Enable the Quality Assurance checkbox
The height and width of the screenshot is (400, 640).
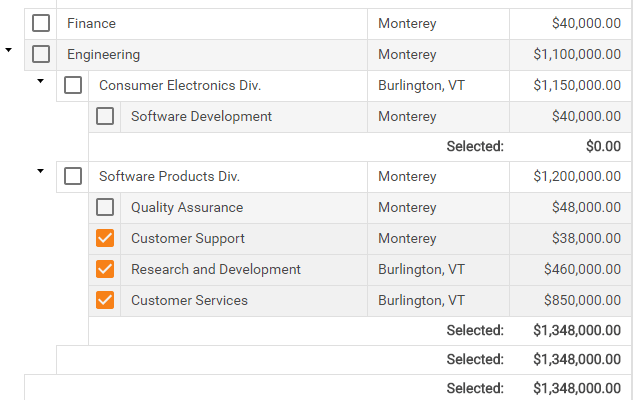[105, 207]
